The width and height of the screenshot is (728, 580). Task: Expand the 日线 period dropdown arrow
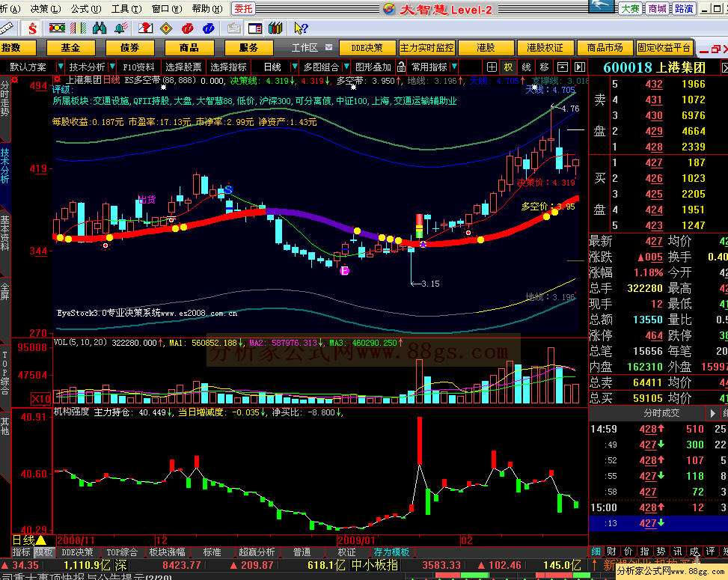coord(294,67)
